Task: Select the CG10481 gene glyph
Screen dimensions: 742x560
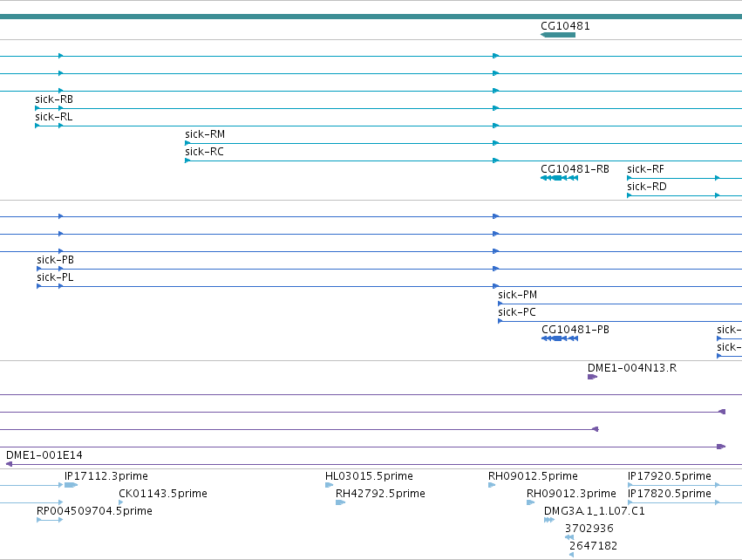Action: click(x=558, y=35)
